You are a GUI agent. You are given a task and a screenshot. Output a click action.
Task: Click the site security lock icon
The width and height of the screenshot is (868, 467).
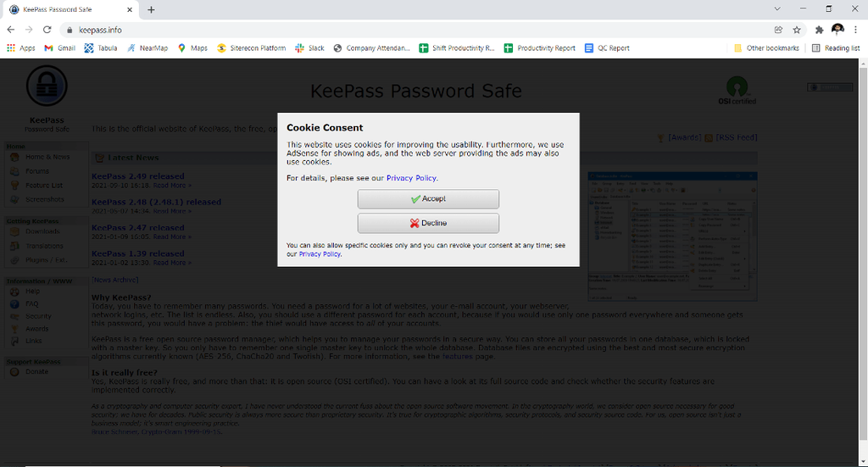tap(70, 30)
